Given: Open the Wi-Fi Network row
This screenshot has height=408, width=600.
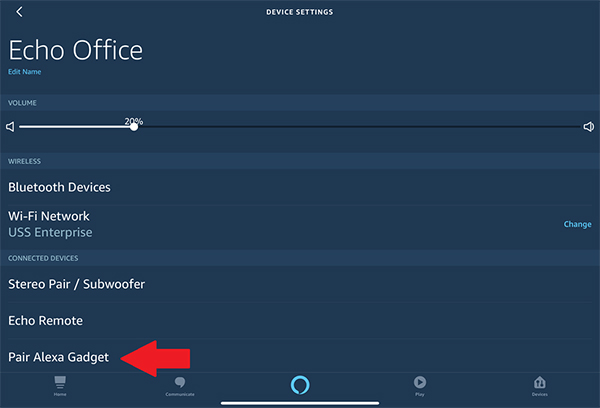Looking at the screenshot, I should tap(300, 224).
